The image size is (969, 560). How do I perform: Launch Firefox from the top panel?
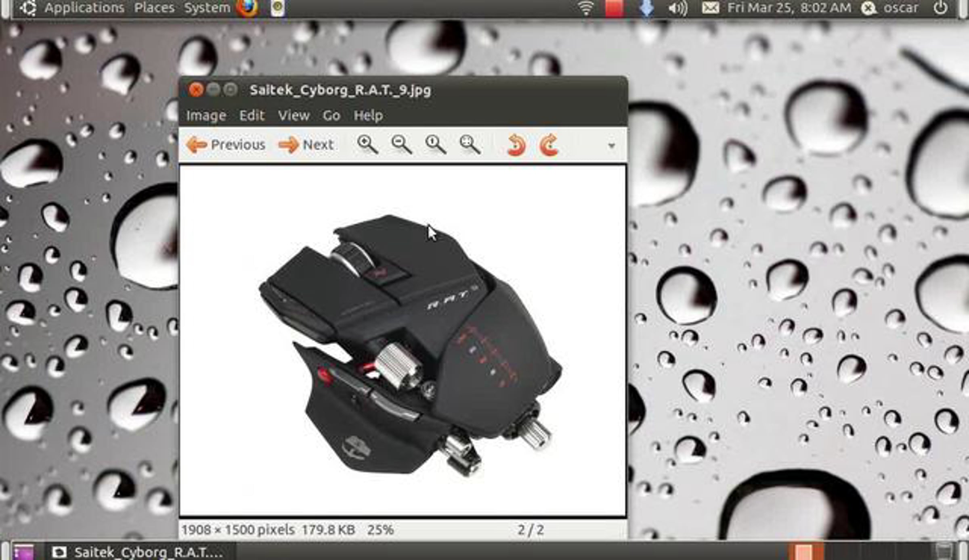247,8
